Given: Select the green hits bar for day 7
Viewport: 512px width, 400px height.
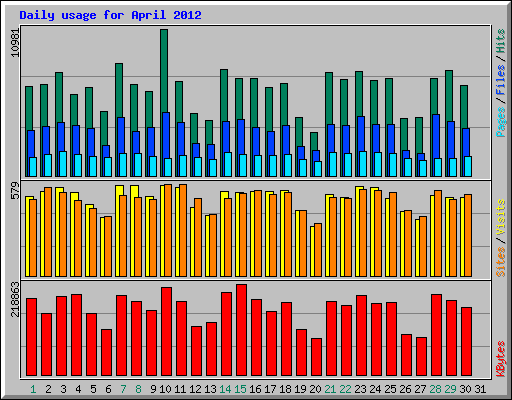Looking at the screenshot, I should tap(119, 90).
